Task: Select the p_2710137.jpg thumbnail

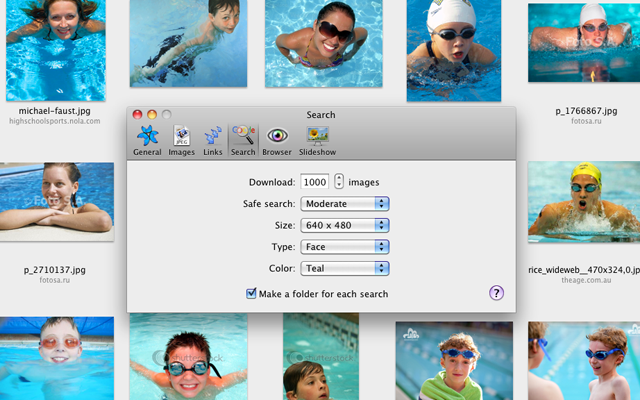Action: 57,202
